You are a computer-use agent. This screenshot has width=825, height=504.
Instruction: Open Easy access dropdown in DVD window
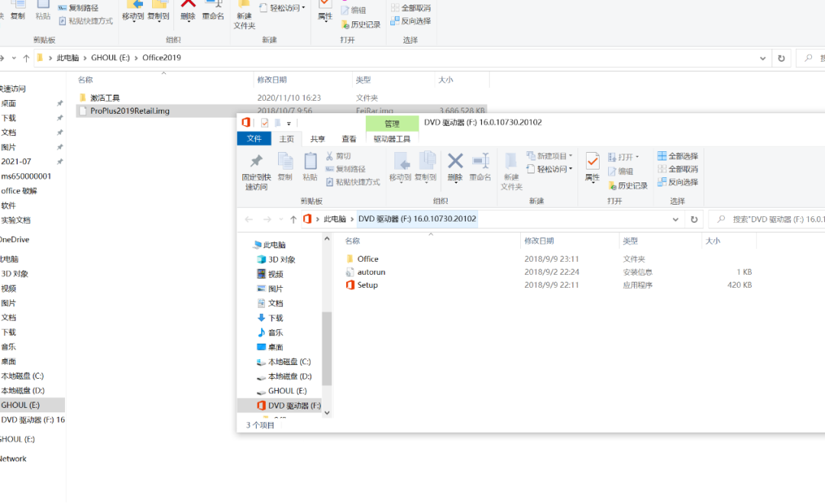(x=549, y=169)
